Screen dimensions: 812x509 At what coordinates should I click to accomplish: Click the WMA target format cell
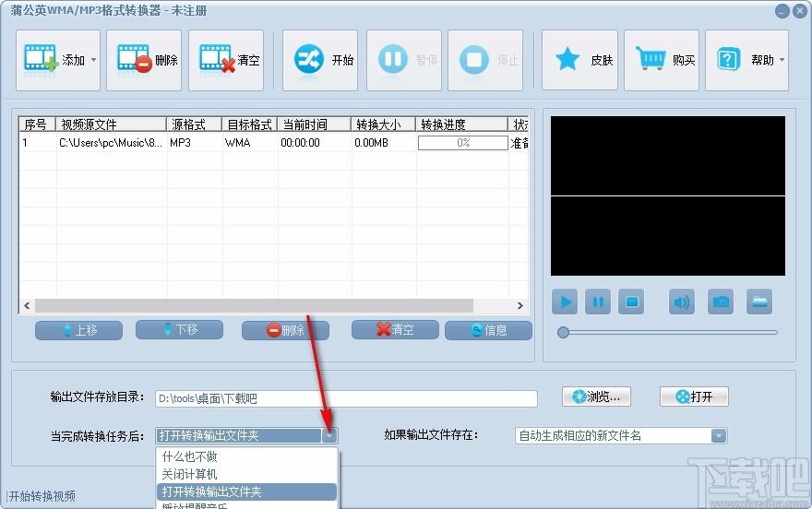point(238,143)
